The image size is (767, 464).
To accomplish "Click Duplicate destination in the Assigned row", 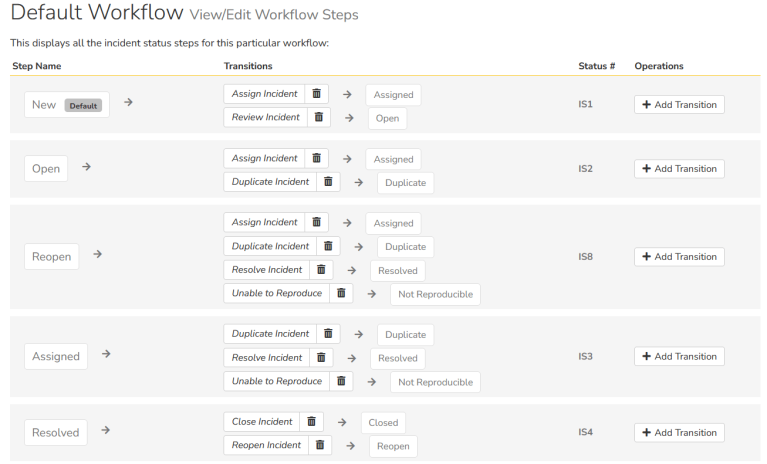I will click(406, 335).
